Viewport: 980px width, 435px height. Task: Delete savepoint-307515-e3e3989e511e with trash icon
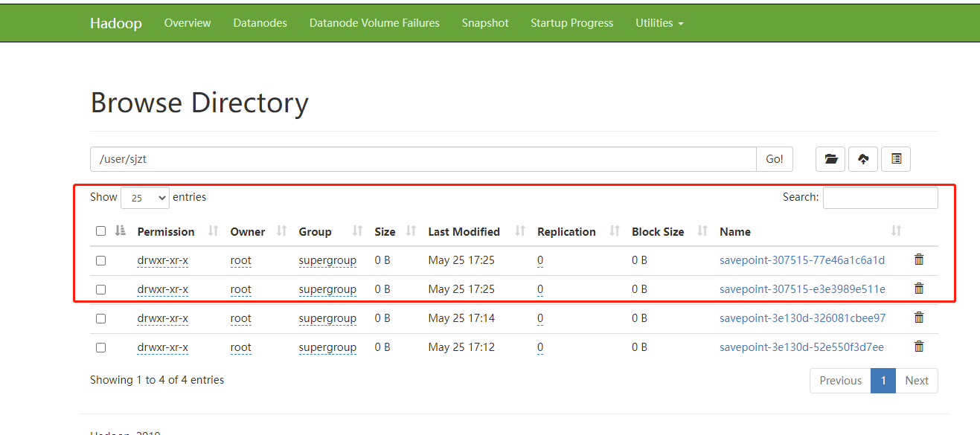click(x=919, y=288)
